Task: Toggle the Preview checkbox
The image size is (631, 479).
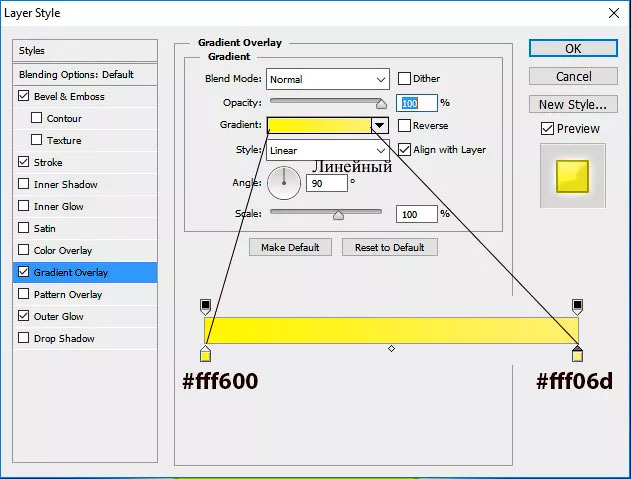Action: pos(547,129)
